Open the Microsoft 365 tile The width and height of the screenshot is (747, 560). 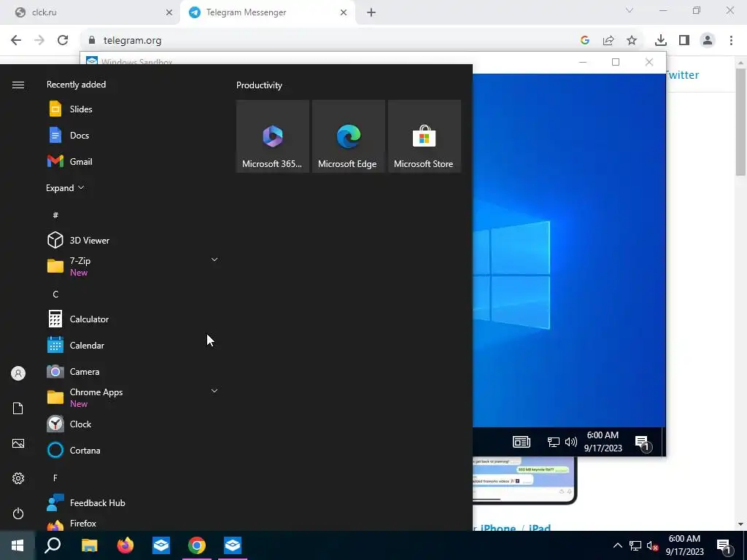coord(273,136)
